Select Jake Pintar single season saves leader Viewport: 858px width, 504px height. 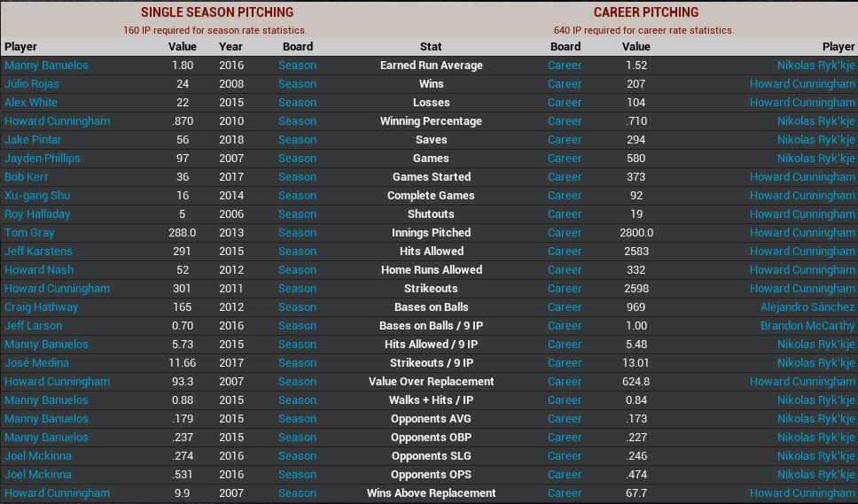(x=33, y=140)
